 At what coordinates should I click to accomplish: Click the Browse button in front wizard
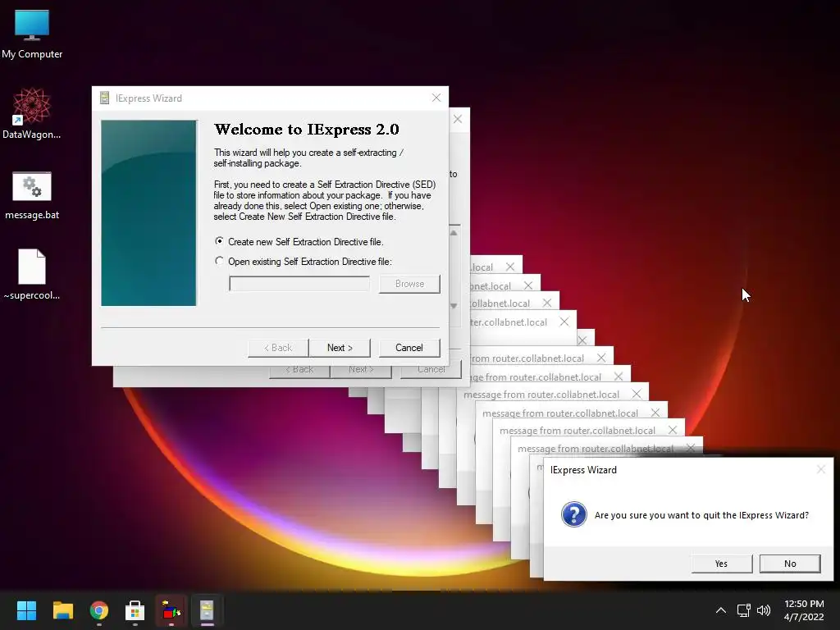click(x=409, y=284)
